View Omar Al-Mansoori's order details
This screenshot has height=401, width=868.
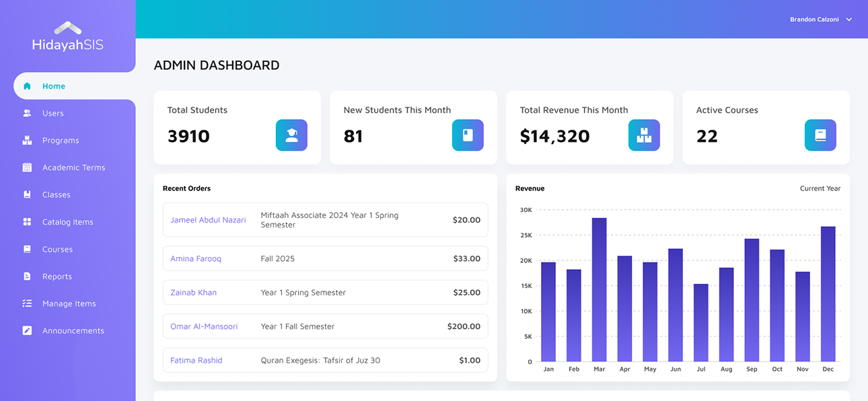coord(204,327)
